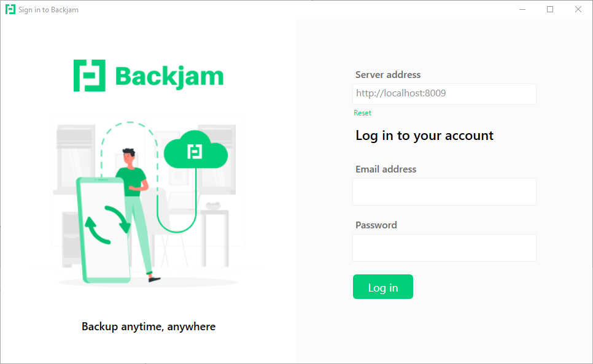Click the Backjam wordmark text

tap(169, 77)
